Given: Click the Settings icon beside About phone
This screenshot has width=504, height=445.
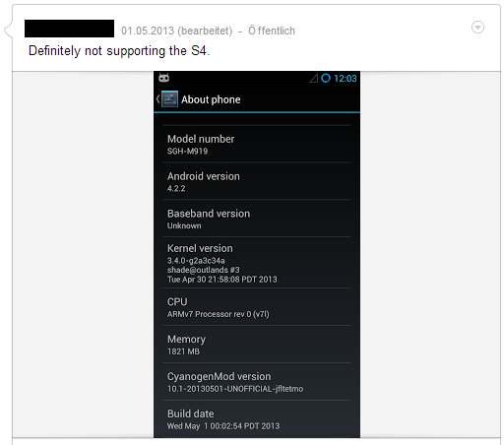Looking at the screenshot, I should 169,99.
